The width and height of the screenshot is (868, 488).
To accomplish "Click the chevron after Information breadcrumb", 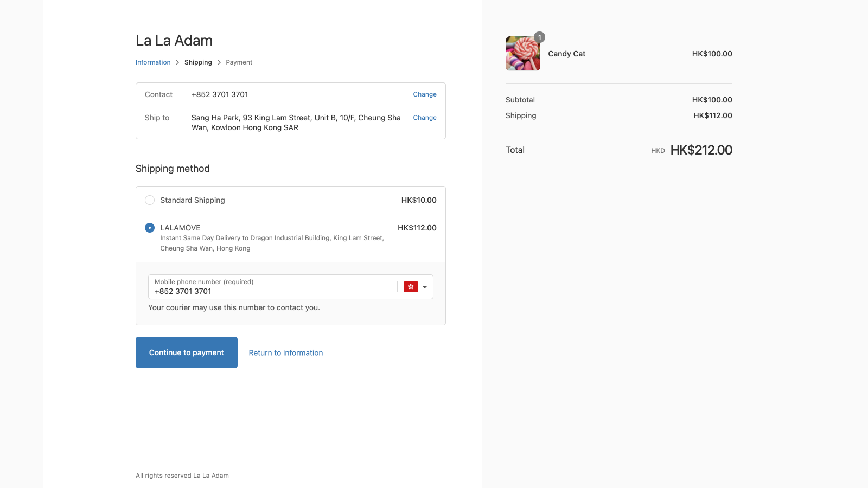I will click(x=177, y=62).
